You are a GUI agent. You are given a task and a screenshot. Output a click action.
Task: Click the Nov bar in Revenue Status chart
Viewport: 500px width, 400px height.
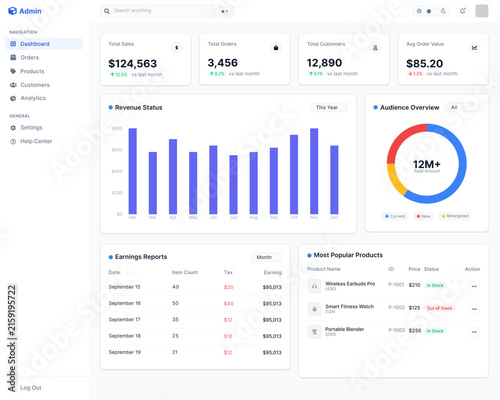pyautogui.click(x=314, y=171)
